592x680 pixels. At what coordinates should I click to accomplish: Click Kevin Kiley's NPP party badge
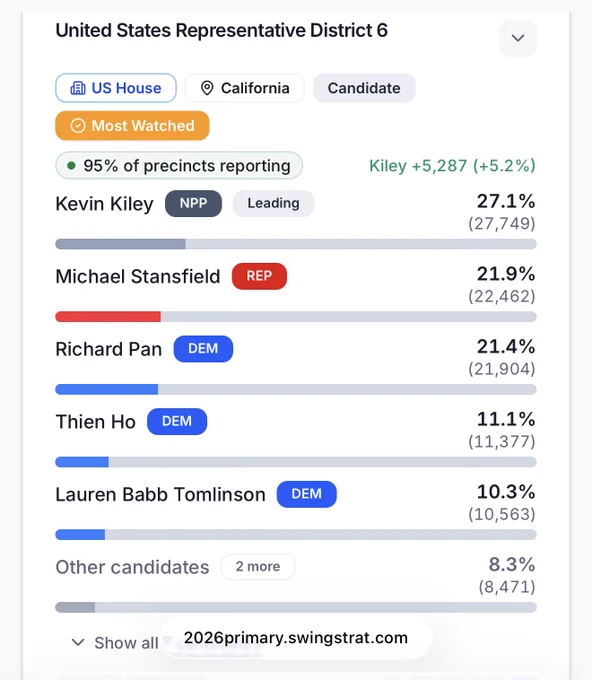click(x=193, y=203)
